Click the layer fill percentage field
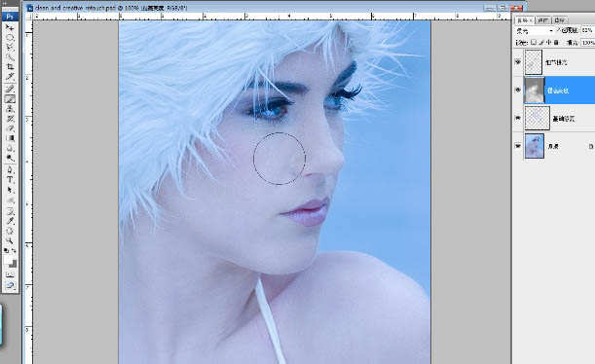The image size is (595, 364). (588, 43)
